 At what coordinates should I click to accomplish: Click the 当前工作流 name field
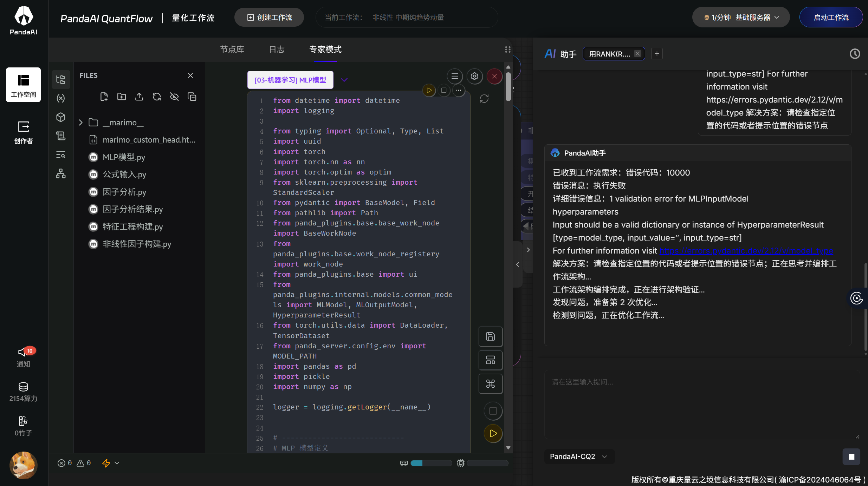407,18
